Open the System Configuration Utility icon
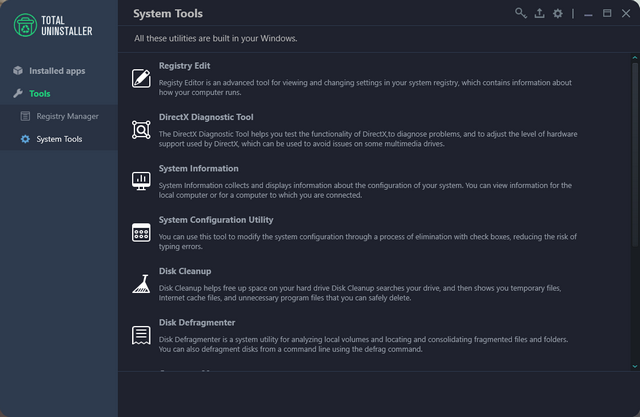This screenshot has width=640, height=417. [141, 232]
